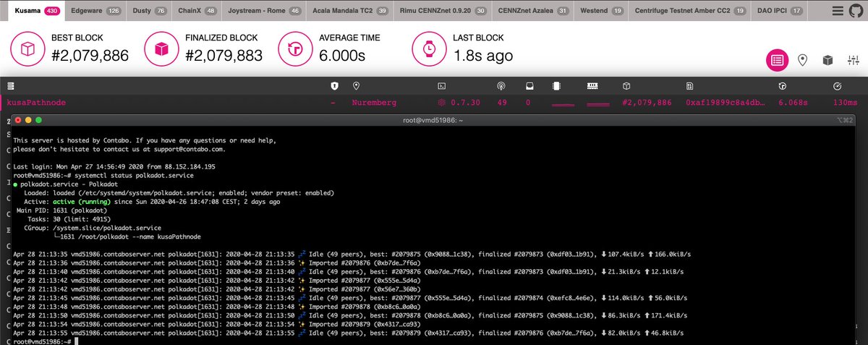Sort by validator shield column icon
868x345 pixels.
334,86
